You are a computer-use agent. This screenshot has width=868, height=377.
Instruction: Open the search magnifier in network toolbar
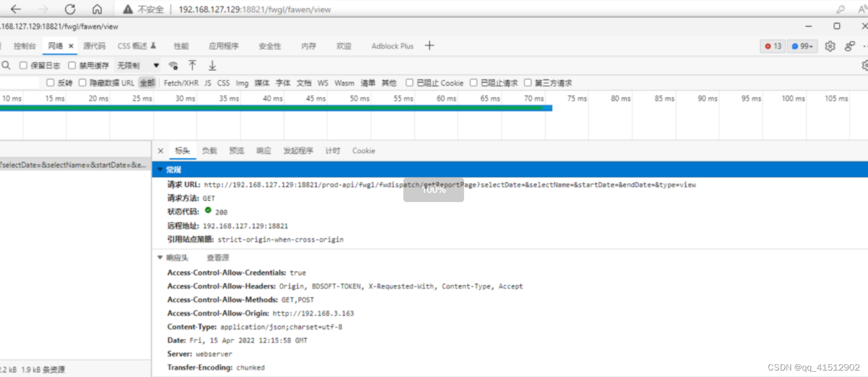tap(6, 66)
